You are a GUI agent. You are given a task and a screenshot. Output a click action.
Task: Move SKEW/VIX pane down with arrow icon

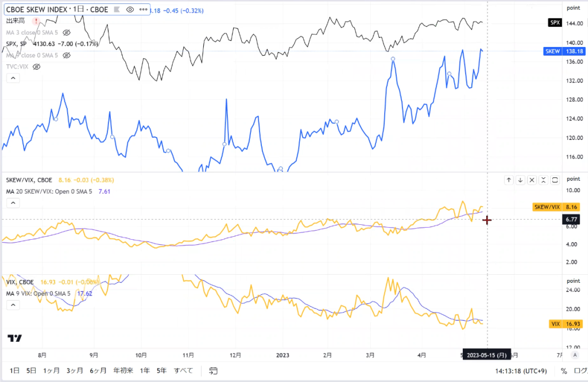tap(520, 180)
